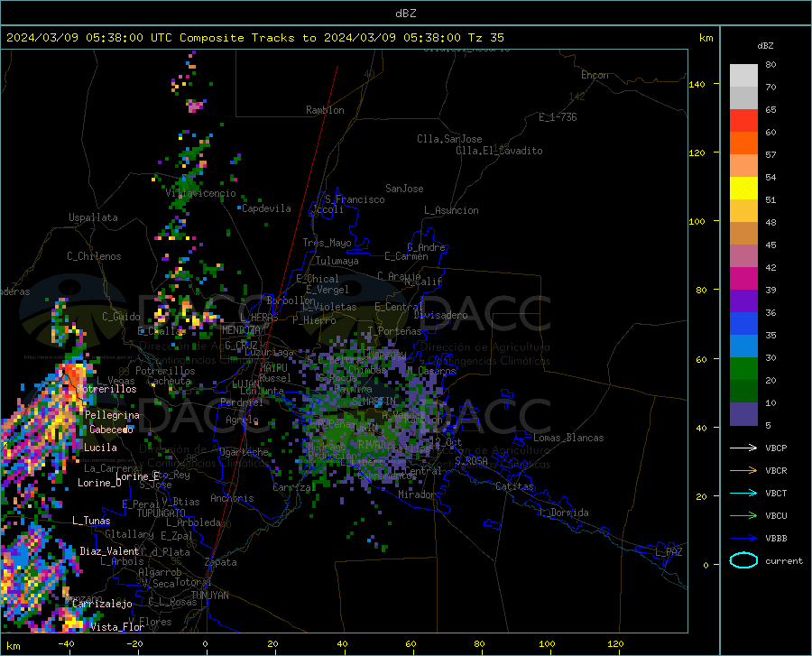
Task: Click the cyan VBCT arrow in legend
Action: tap(743, 493)
